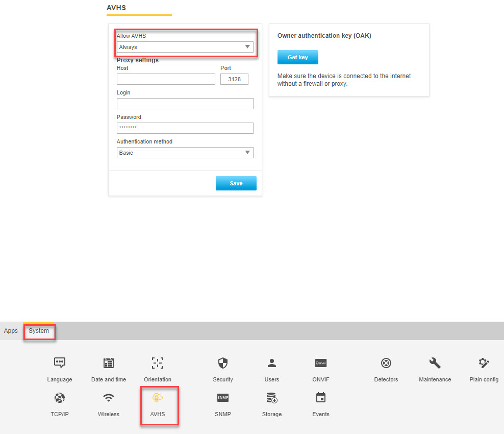
Task: Open the Events calendar icon
Action: 321,398
